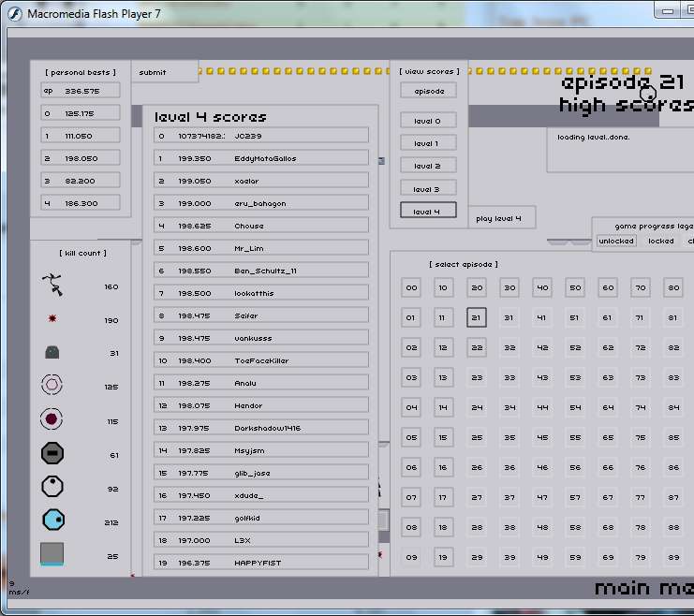The width and height of the screenshot is (694, 616).
Task: Switch score view to level 2
Action: tap(427, 166)
